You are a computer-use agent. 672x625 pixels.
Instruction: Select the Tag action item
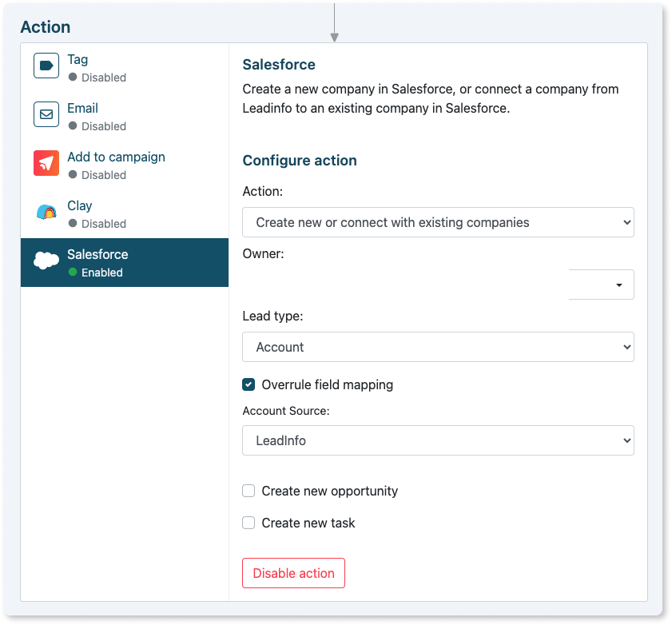point(125,67)
